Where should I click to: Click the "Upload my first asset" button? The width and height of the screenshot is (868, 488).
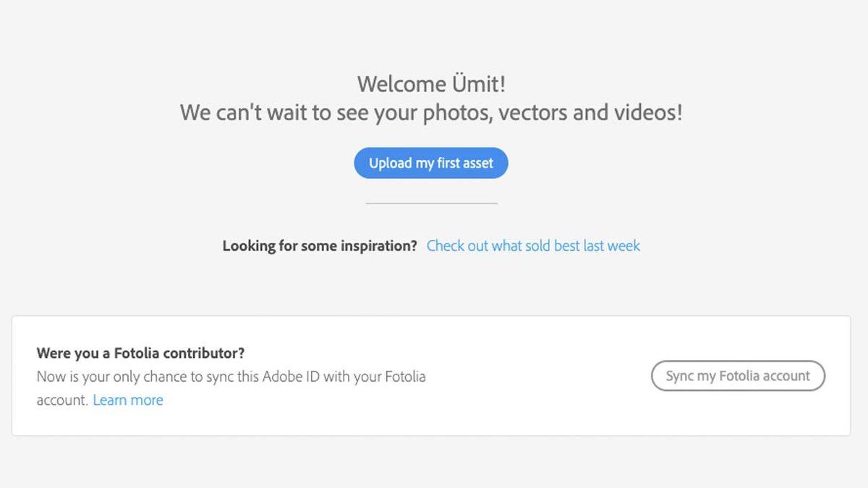click(431, 163)
